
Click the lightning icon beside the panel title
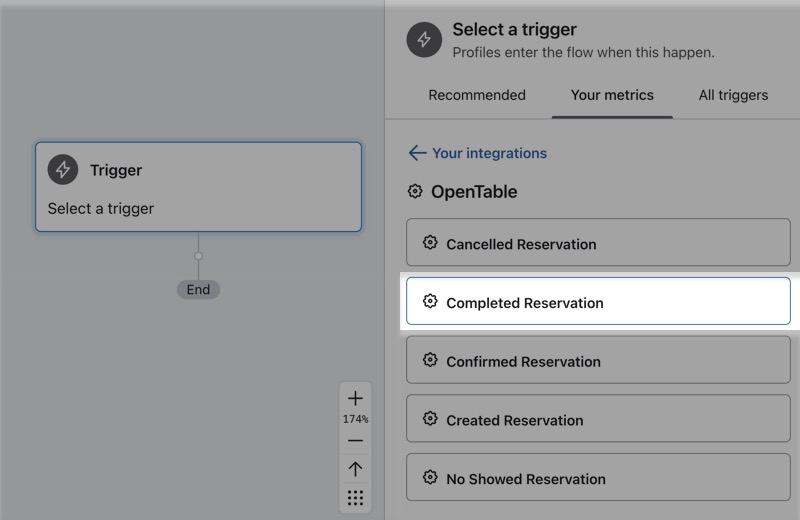click(424, 40)
